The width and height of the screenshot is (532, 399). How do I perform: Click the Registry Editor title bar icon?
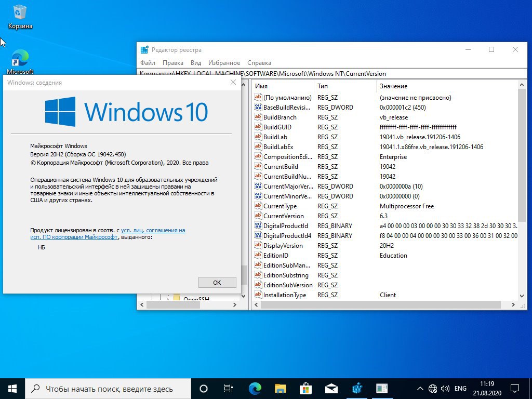pyautogui.click(x=144, y=50)
